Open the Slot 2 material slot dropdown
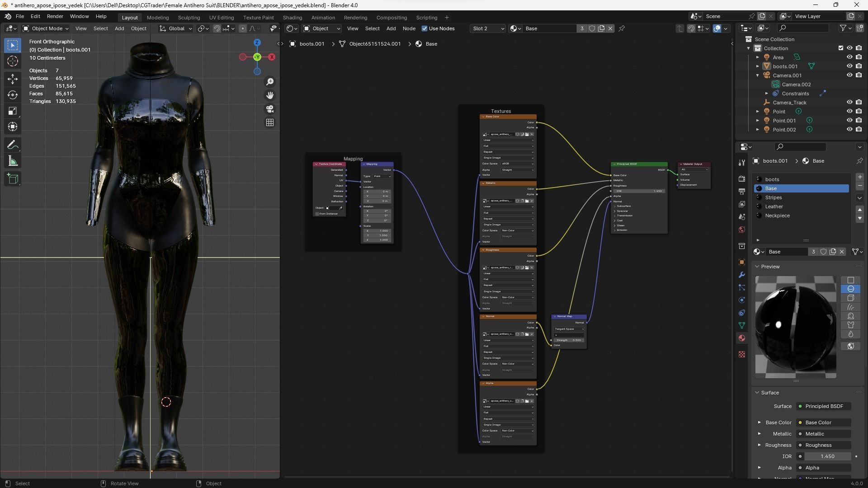Viewport: 868px width, 488px height. [488, 28]
